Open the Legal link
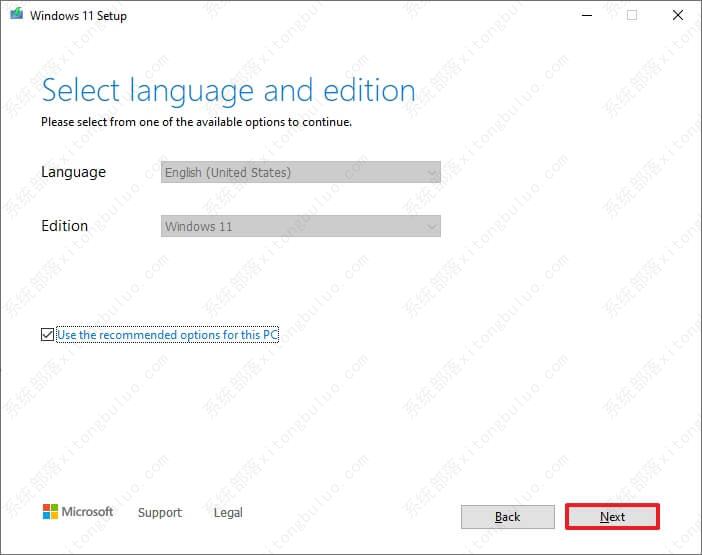Viewport: 702px width, 555px height. coord(228,513)
